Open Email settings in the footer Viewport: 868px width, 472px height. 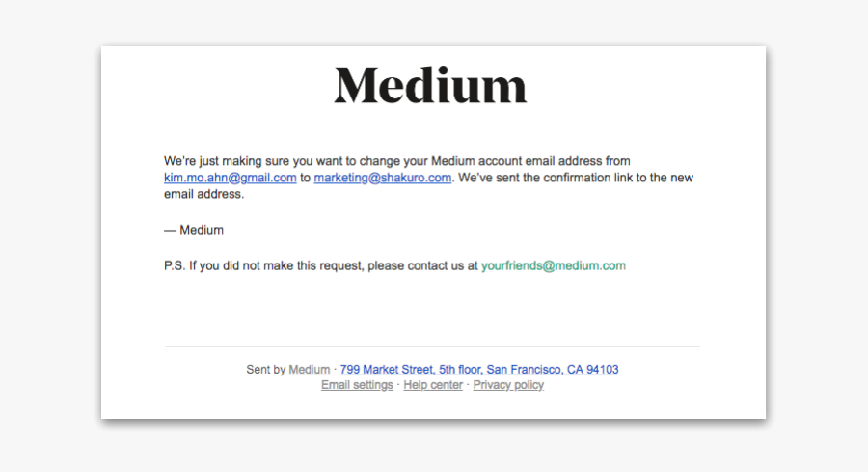pos(357,385)
